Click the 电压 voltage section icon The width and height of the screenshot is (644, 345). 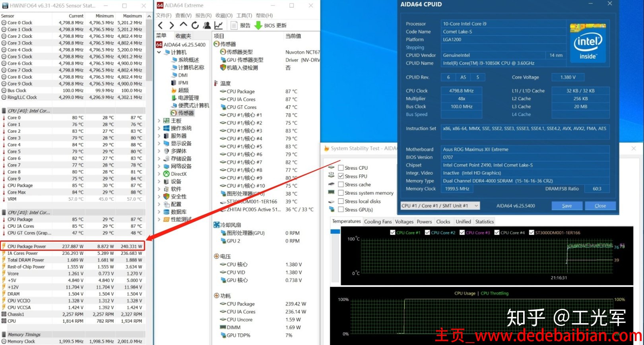point(217,256)
